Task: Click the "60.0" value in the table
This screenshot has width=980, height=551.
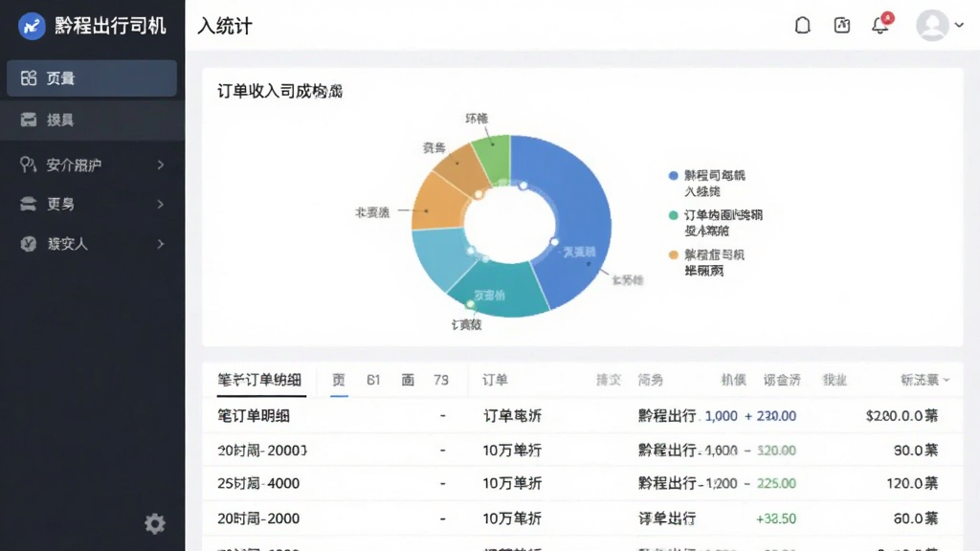Action: point(908,518)
